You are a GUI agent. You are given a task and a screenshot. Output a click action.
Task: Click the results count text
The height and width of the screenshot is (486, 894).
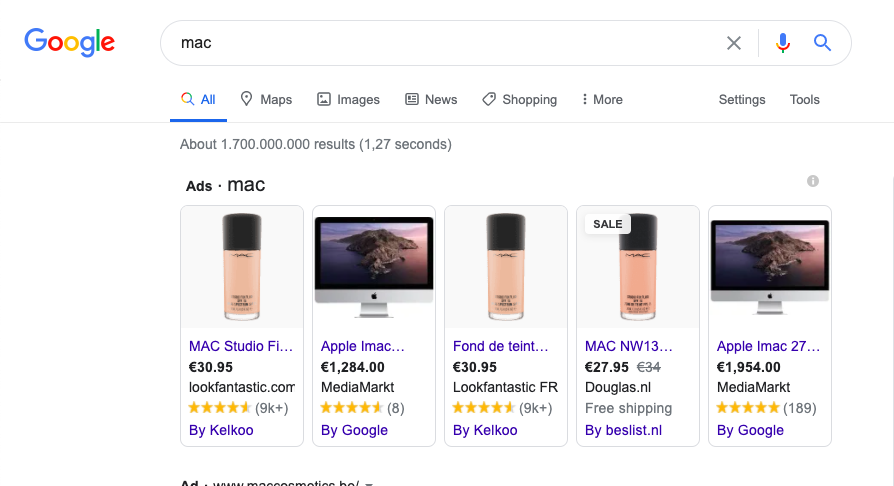[x=316, y=144]
